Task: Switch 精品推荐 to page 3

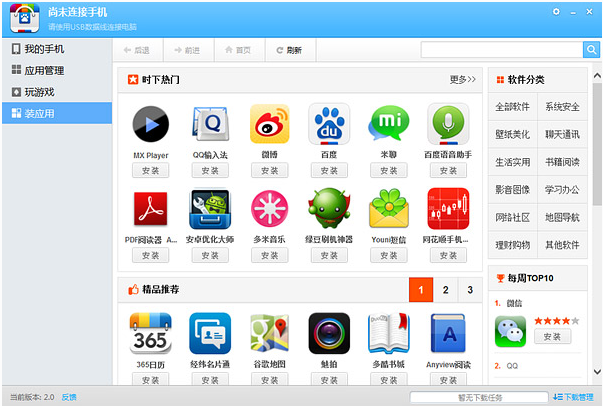Action: 470,290
